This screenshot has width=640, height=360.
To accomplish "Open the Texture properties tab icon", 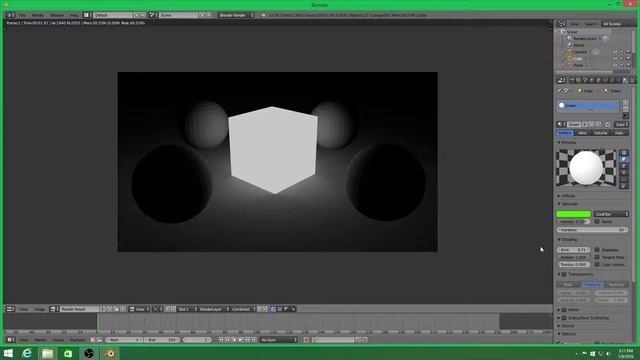I will click(x=632, y=80).
